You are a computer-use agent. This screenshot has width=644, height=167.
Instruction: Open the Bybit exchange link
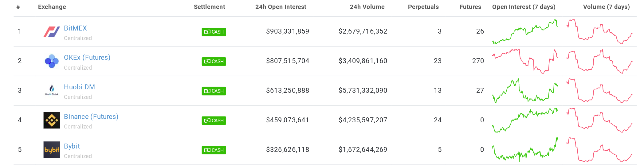(72, 146)
